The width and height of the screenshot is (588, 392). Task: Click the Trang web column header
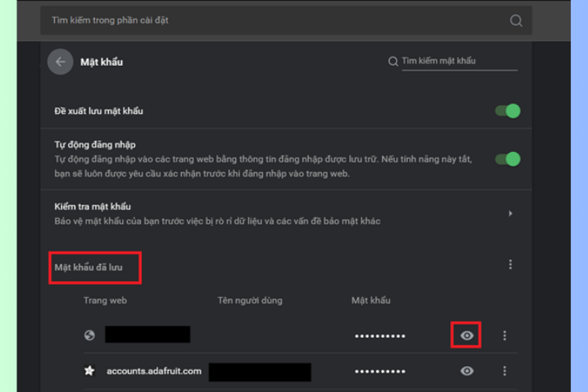(x=105, y=300)
